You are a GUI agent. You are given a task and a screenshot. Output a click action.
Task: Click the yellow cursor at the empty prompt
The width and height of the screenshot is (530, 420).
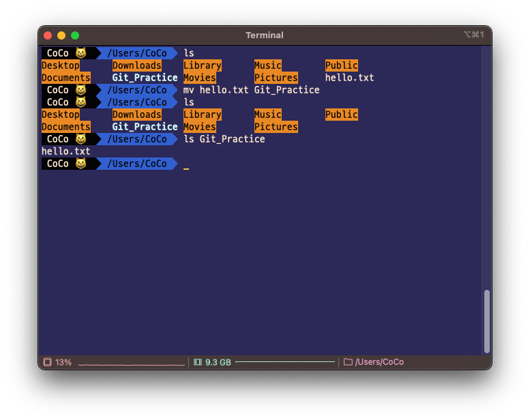tap(186, 168)
